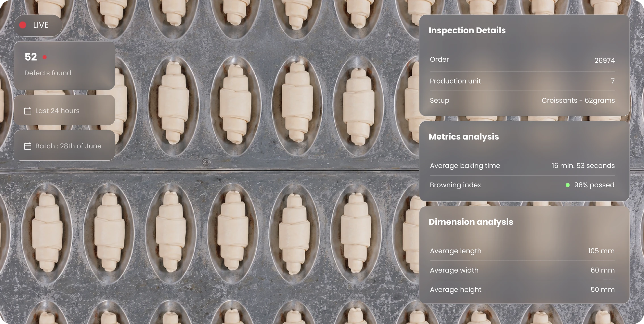Click calendar icon next to Last 24 hours
This screenshot has height=324, width=644.
tap(28, 111)
